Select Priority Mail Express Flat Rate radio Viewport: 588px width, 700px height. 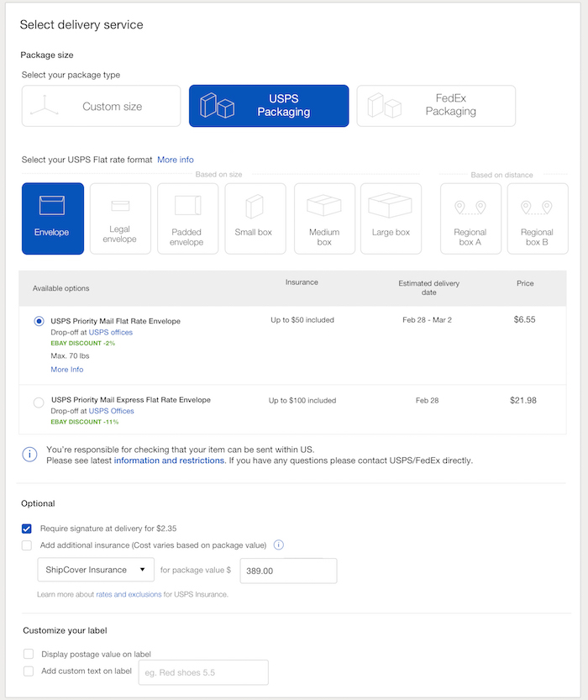(39, 403)
